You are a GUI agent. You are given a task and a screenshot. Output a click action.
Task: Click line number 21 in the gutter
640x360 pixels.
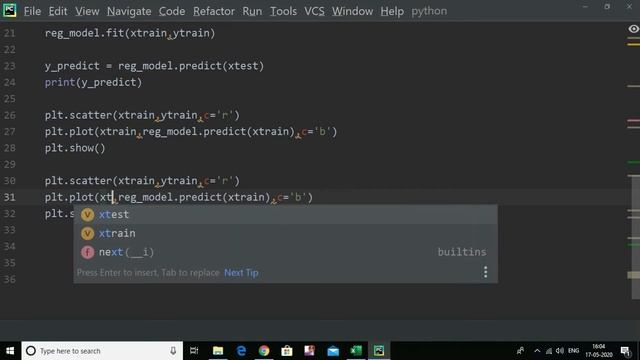point(9,33)
